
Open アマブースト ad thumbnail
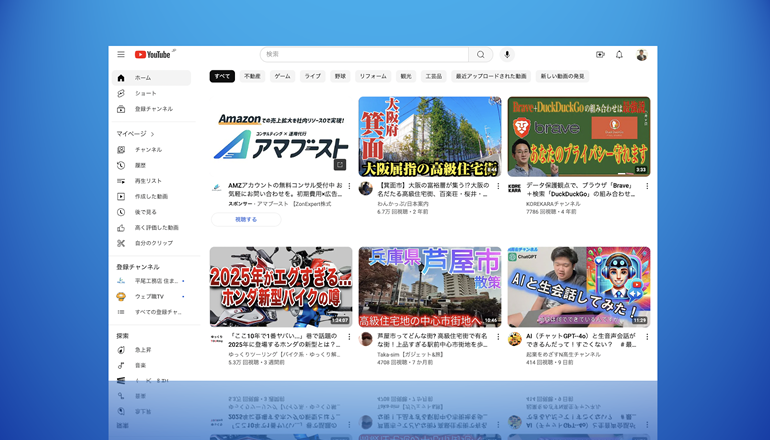[x=281, y=137]
